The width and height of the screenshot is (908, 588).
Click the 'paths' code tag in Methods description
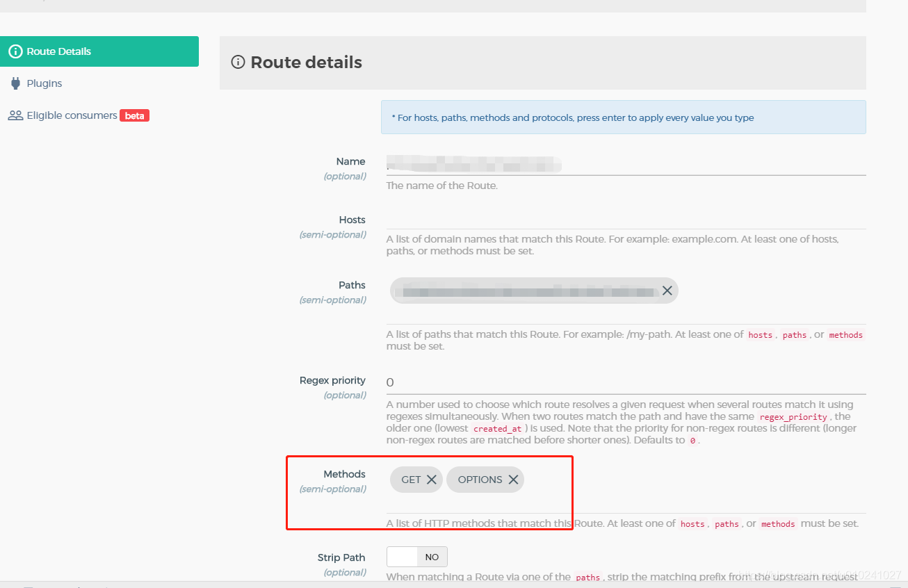click(727, 524)
